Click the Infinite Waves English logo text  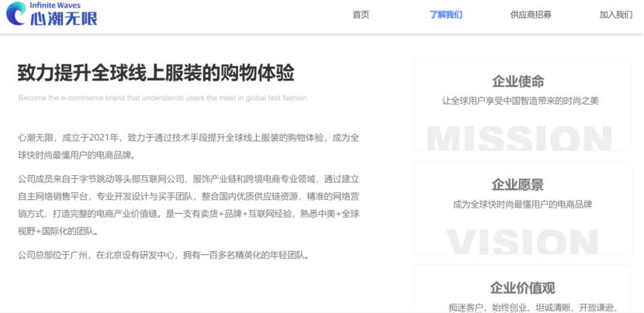tap(57, 5)
